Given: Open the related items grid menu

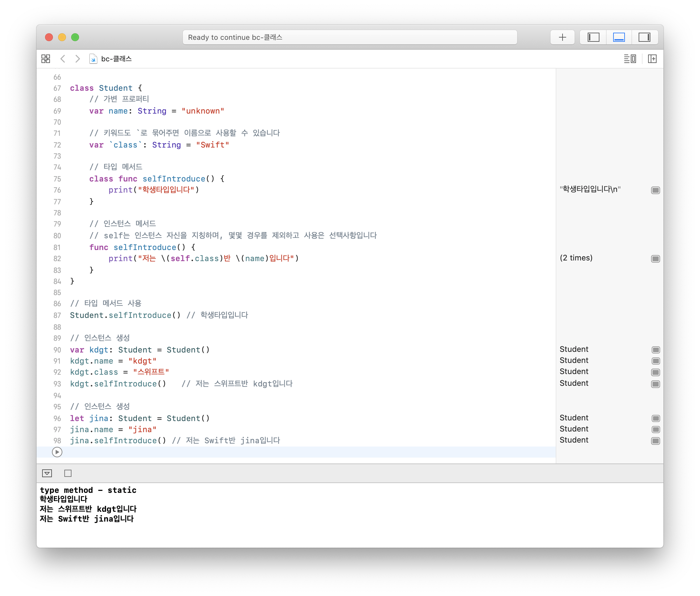Looking at the screenshot, I should point(46,59).
